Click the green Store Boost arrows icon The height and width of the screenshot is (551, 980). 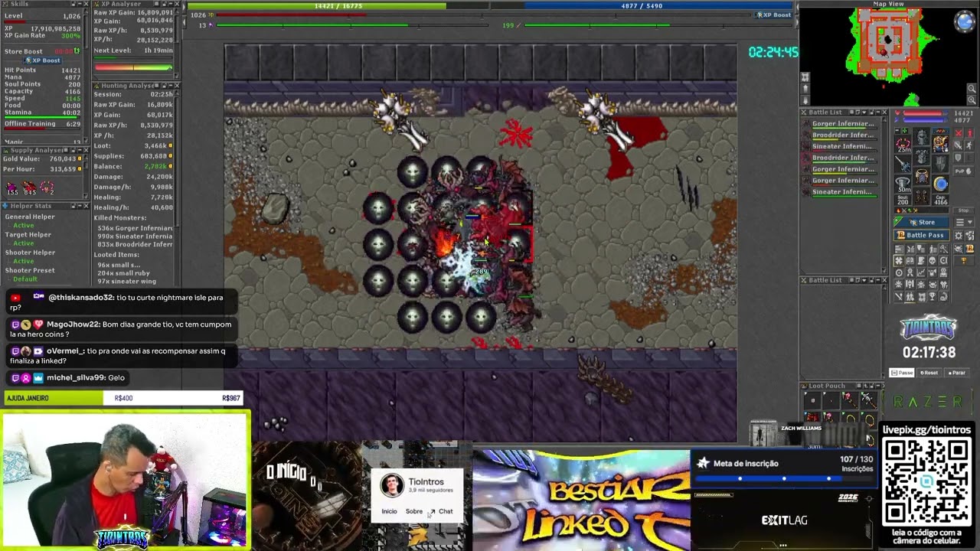(77, 51)
